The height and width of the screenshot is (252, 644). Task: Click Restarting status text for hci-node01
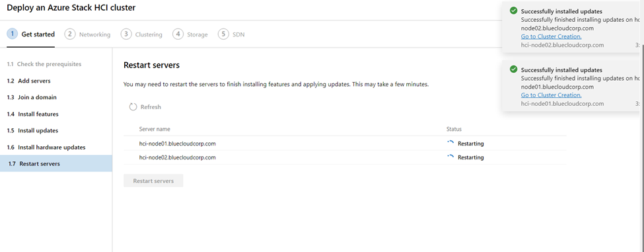[x=471, y=144]
